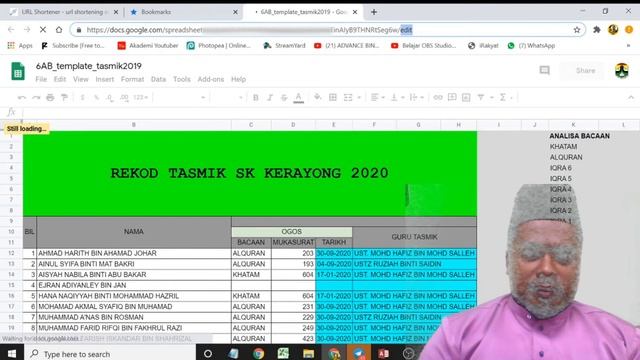Open the StreamYard bookmark

[284, 46]
